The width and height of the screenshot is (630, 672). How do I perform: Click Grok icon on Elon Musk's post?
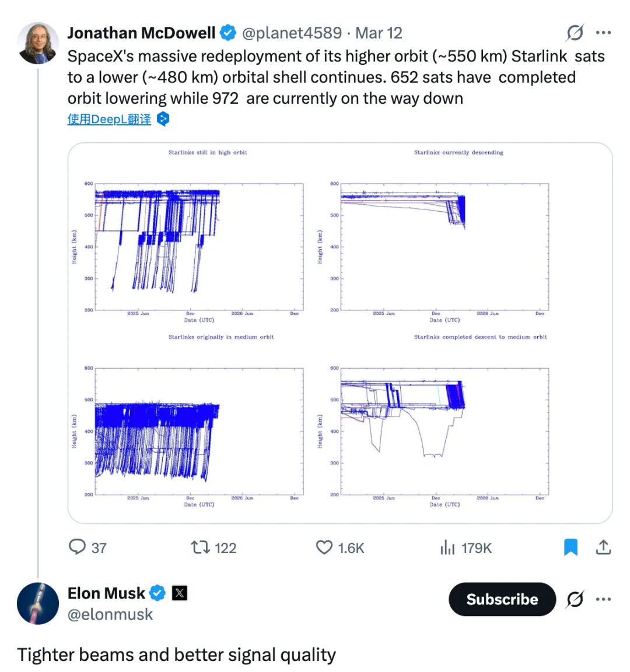pyautogui.click(x=575, y=599)
